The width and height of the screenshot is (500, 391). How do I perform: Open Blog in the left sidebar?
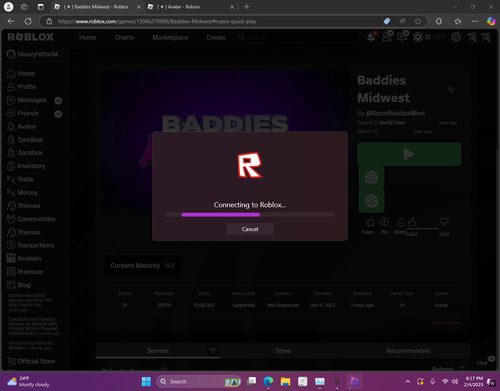pos(19,285)
